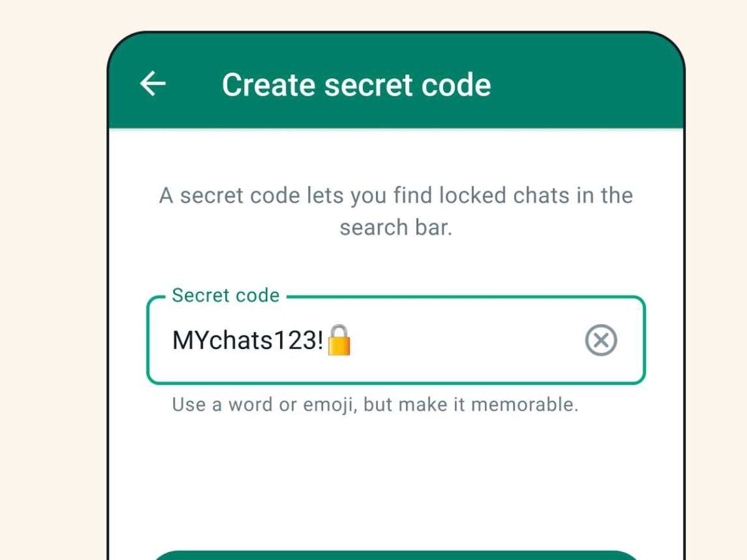Focus the Secret code input field

[x=396, y=340]
